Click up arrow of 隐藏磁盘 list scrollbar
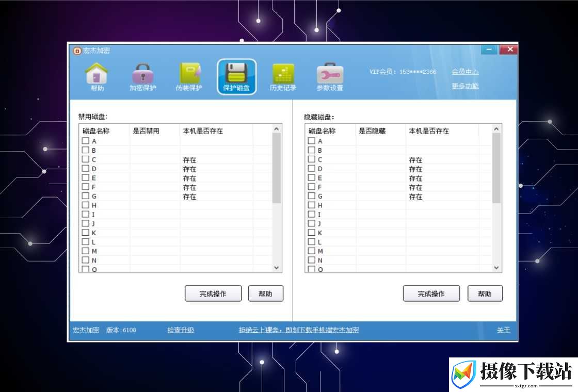The height and width of the screenshot is (392, 578). 496,128
